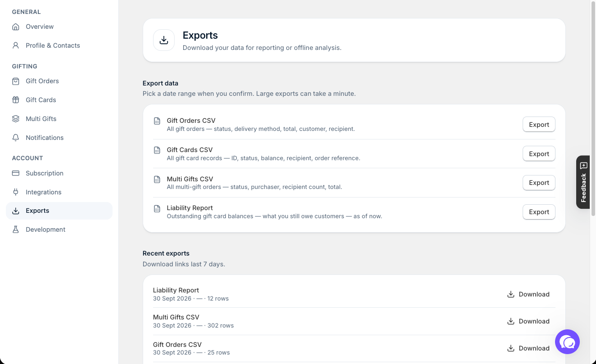Click the Multi Gifts layers icon
Viewport: 596px width, 364px height.
[16, 119]
